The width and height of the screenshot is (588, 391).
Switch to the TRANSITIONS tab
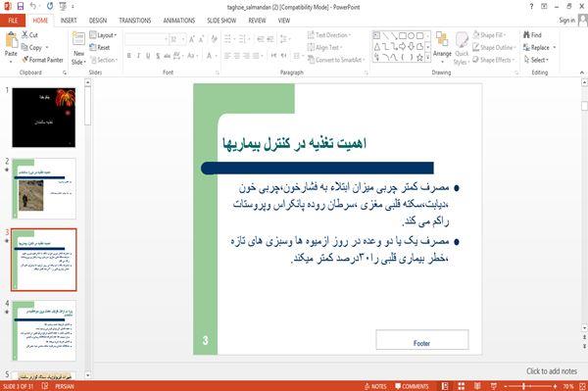(x=135, y=21)
